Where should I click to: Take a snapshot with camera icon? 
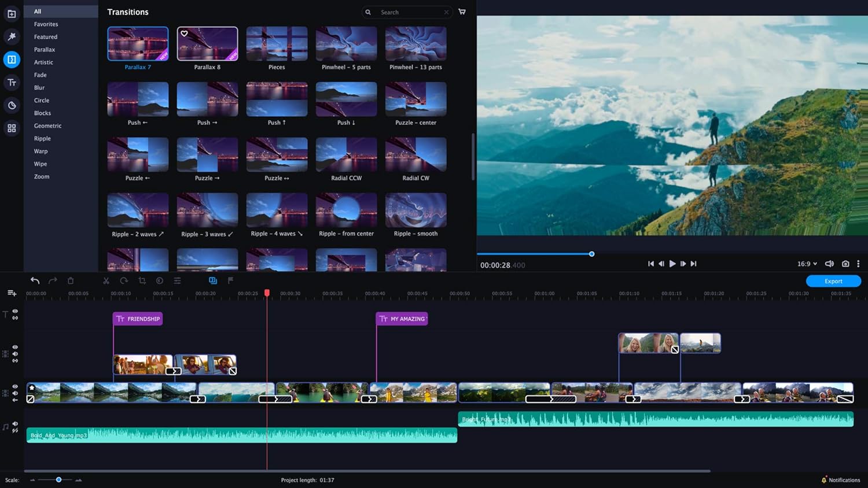coord(845,264)
